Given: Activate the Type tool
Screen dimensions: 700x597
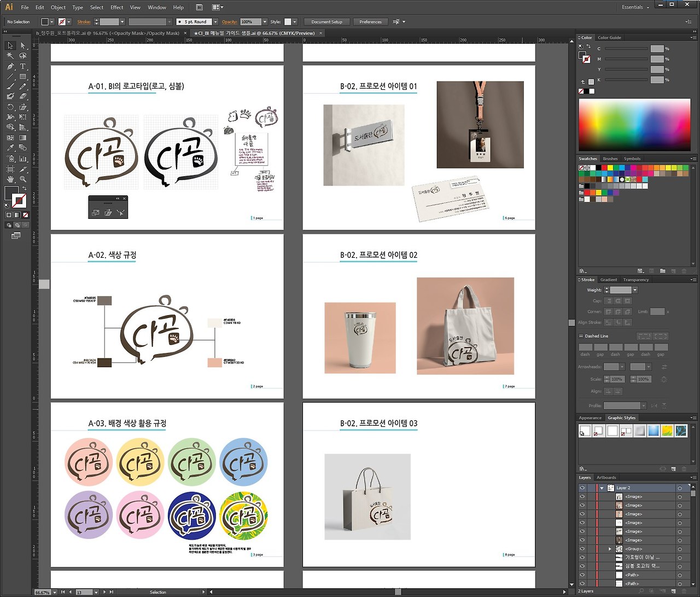Looking at the screenshot, I should 23,66.
